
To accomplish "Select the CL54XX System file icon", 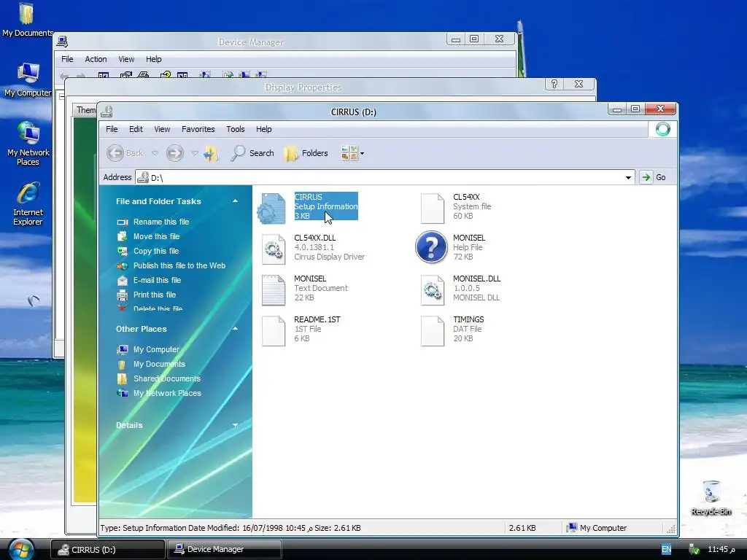I will tap(432, 208).
